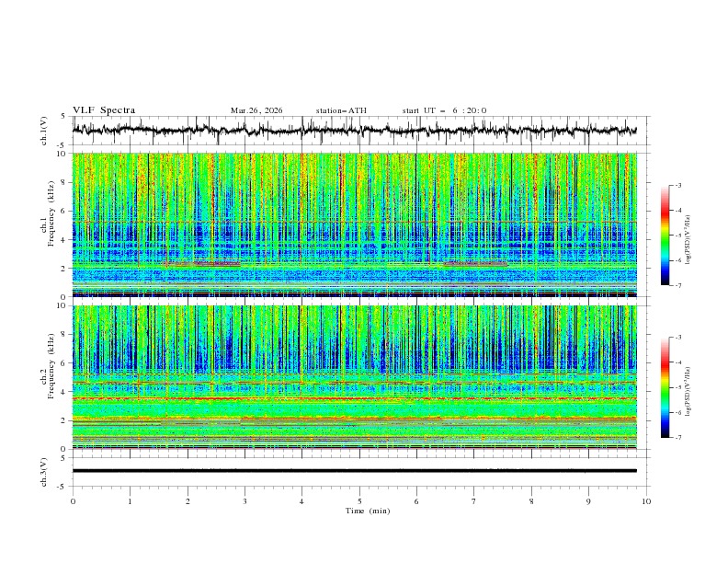Click the ch.2 'Frequency (kHz)' axis label
The image size is (728, 563).
pos(51,365)
